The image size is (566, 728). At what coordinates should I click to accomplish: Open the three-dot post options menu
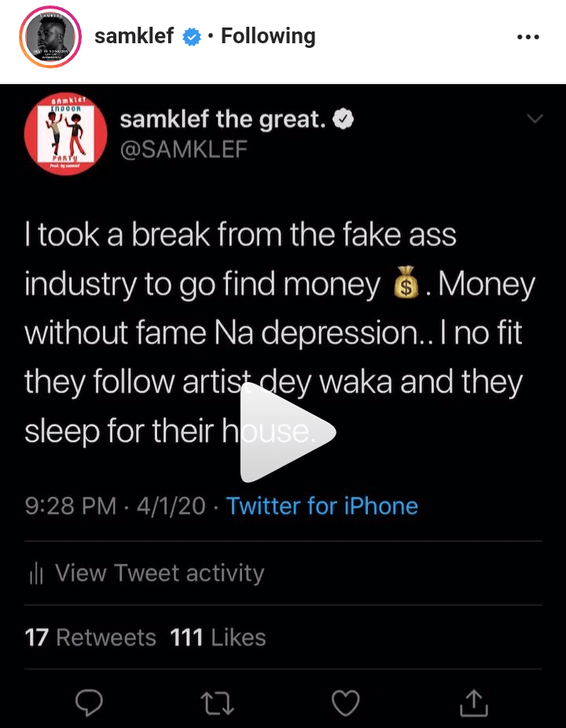point(527,37)
